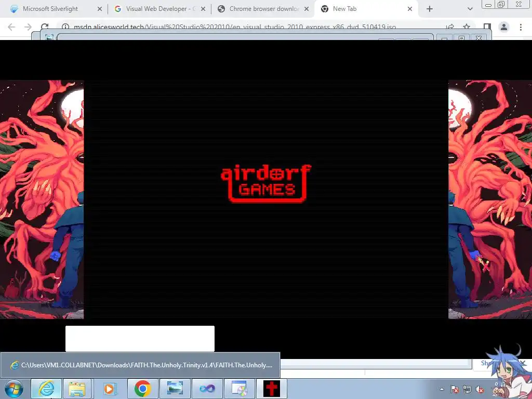Share this page from address bar
532x399 pixels.
(x=450, y=27)
